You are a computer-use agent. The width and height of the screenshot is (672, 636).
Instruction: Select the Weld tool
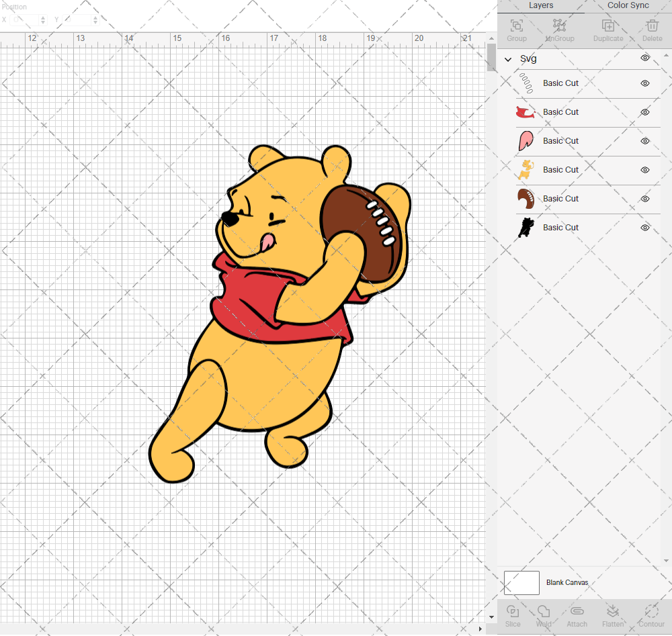coord(544,611)
